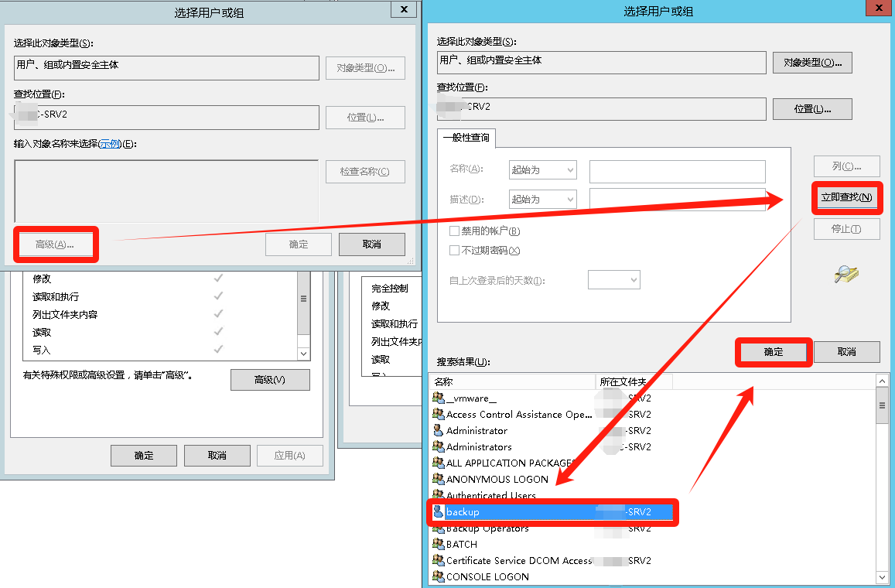Screen dimensions: 895x588
Task: Switch to the 一般性查询 tab
Action: (466, 138)
